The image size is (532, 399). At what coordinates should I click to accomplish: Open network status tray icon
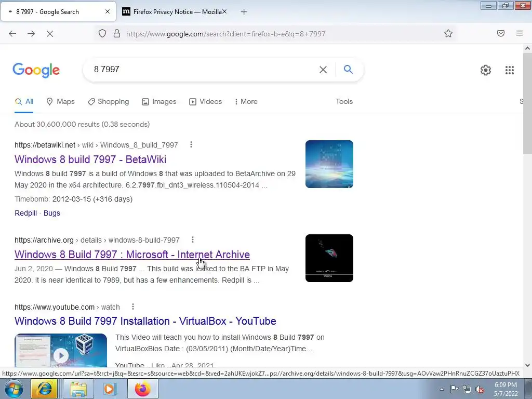[x=467, y=390]
